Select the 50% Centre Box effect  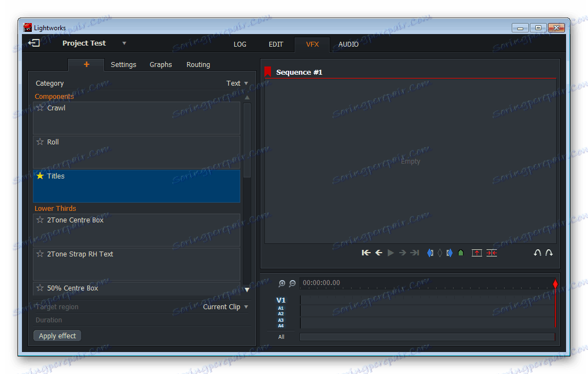137,288
